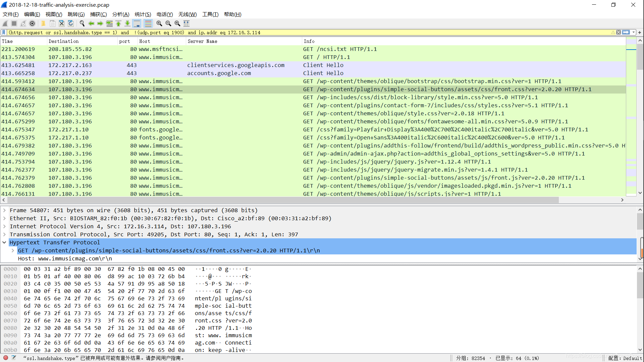Image resolution: width=644 pixels, height=362 pixels.
Task: Toggle packet list colorization
Action: pyautogui.click(x=148, y=23)
